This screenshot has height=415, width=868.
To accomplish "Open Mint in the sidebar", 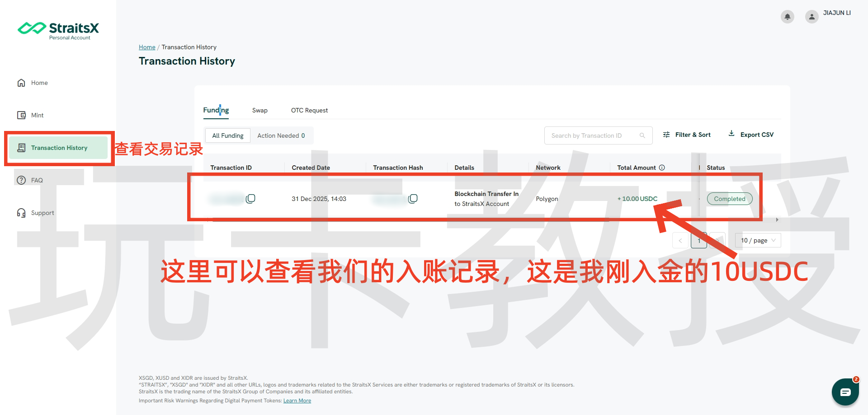I will point(37,115).
